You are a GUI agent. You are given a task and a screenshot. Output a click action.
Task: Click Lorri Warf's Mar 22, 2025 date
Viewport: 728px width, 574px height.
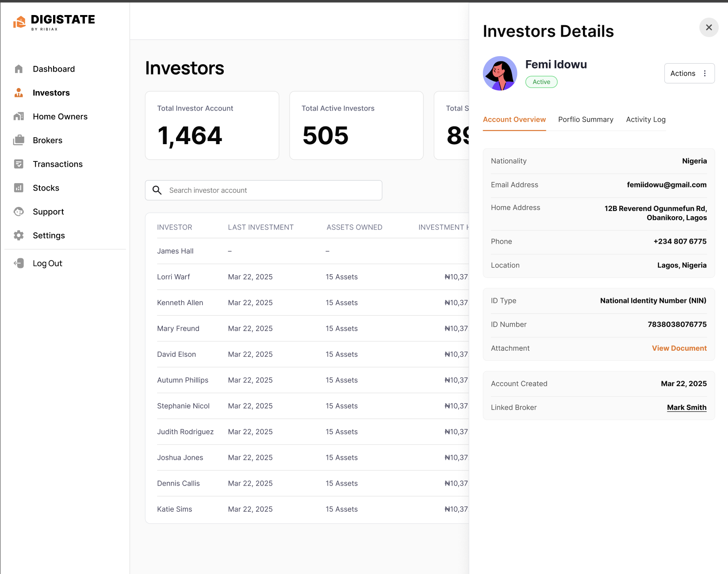coord(250,277)
